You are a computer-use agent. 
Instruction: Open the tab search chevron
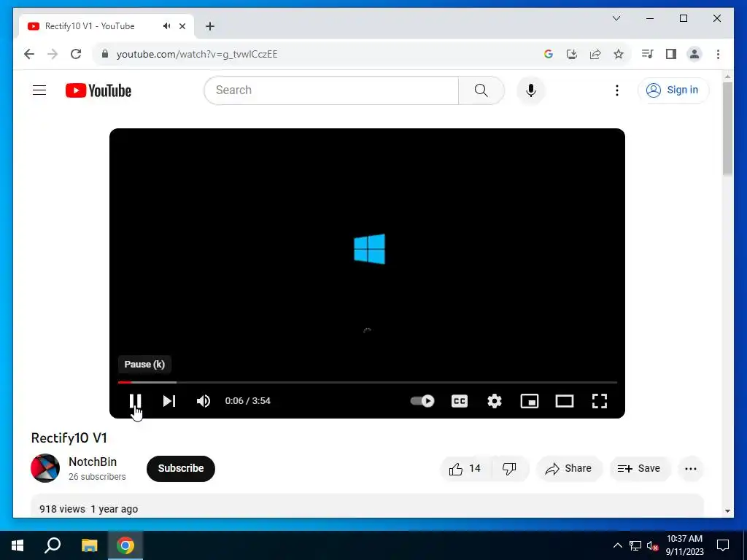616,18
